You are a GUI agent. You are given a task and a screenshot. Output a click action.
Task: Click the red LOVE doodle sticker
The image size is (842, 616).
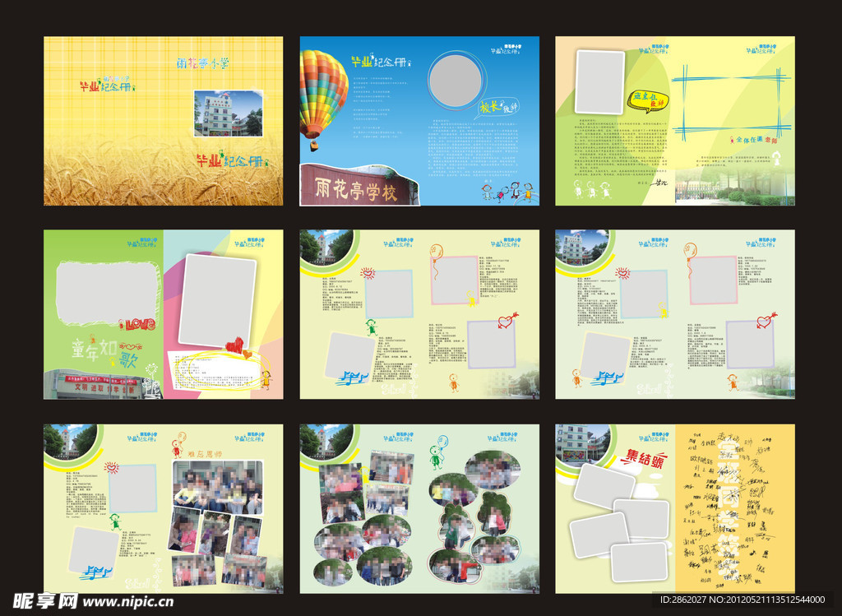coord(137,324)
